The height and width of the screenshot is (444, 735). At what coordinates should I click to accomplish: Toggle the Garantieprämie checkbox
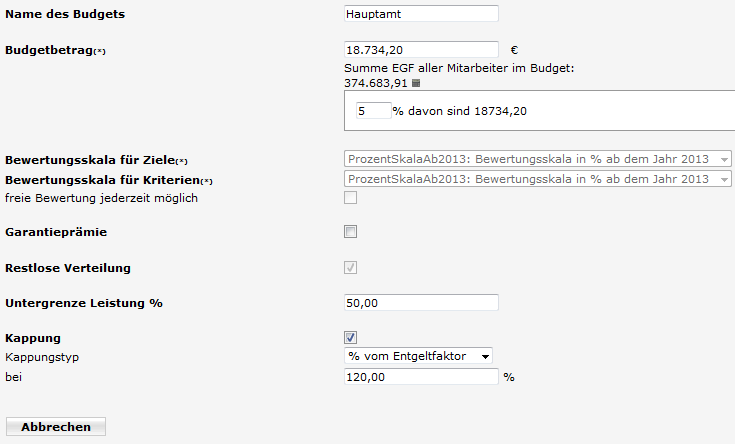(x=350, y=232)
